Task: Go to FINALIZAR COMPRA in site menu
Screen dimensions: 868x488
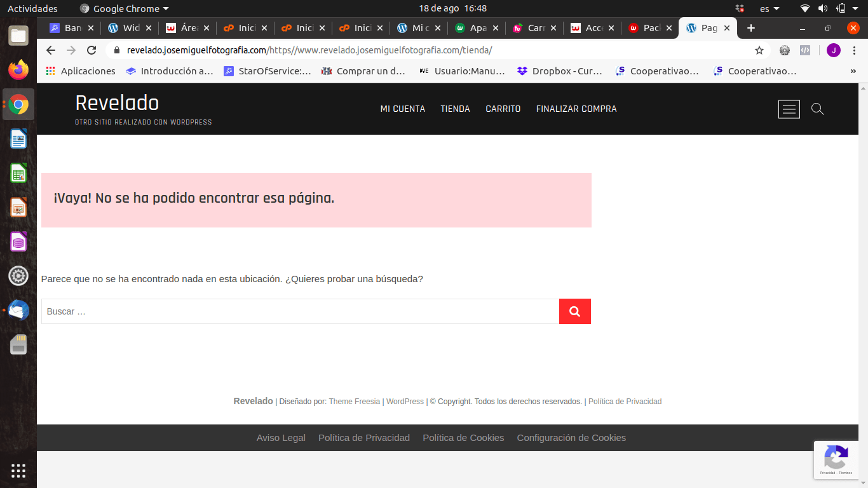Action: click(576, 109)
